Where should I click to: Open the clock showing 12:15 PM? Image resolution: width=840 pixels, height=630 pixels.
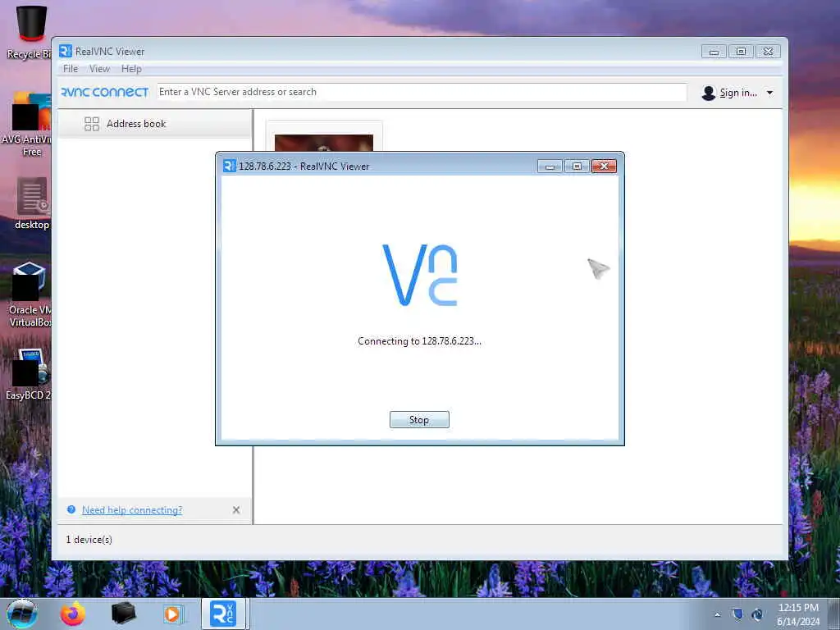coord(798,614)
